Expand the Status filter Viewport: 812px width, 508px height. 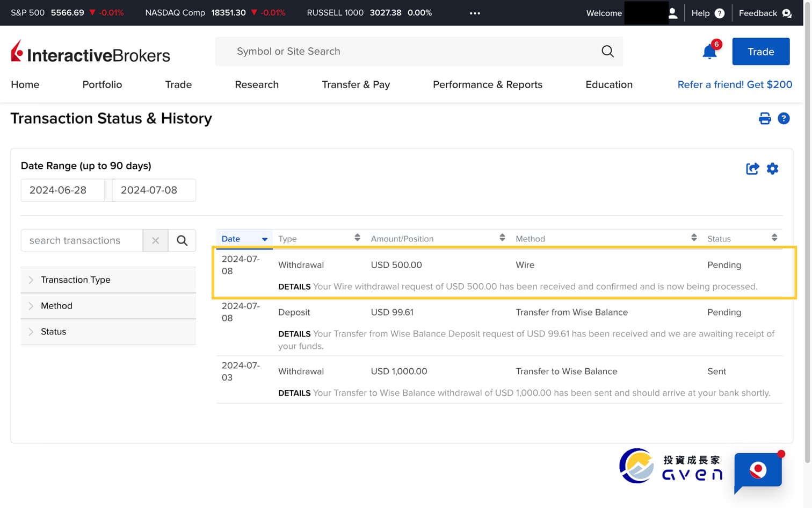tap(108, 332)
